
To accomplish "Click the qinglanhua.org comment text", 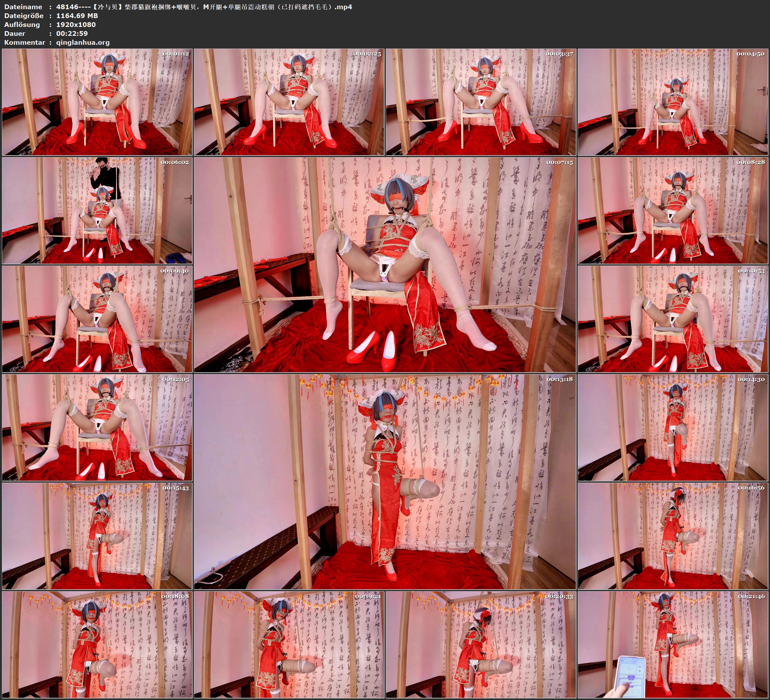I will pos(83,43).
